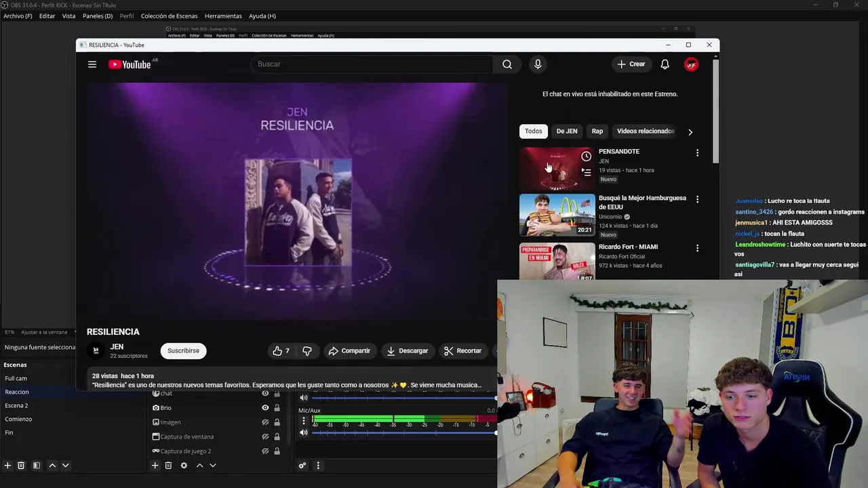Open the YouTube hamburger guide menu
The image size is (868, 488).
tap(92, 64)
